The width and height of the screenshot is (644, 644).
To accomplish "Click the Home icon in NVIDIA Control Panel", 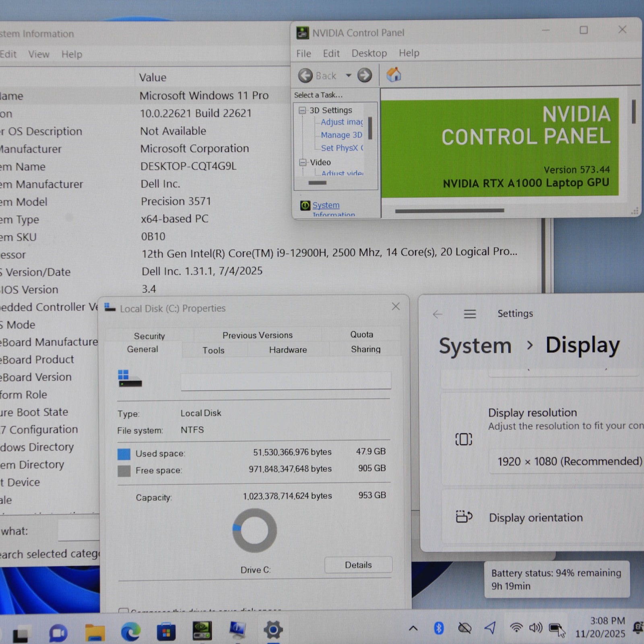I will pos(394,75).
